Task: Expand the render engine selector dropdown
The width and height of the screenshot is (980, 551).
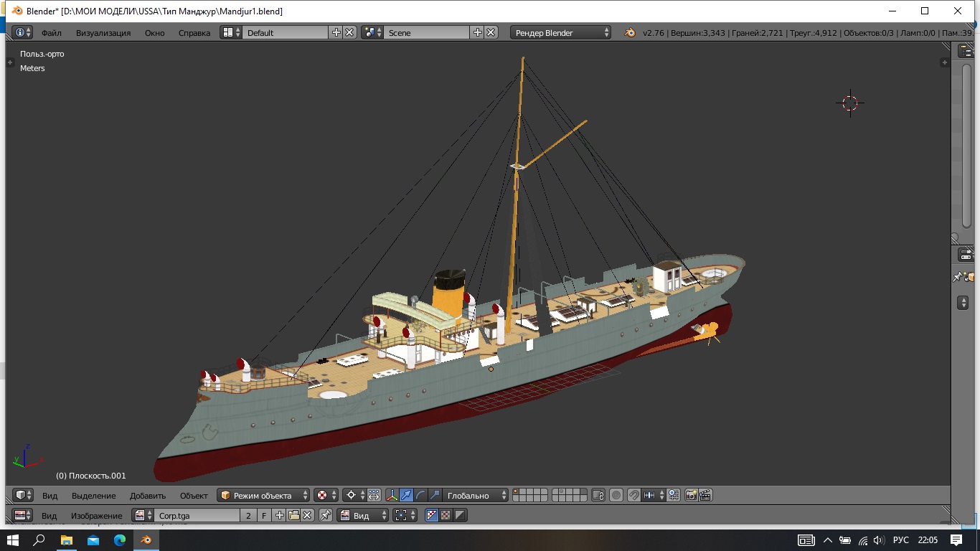Action: (x=561, y=32)
